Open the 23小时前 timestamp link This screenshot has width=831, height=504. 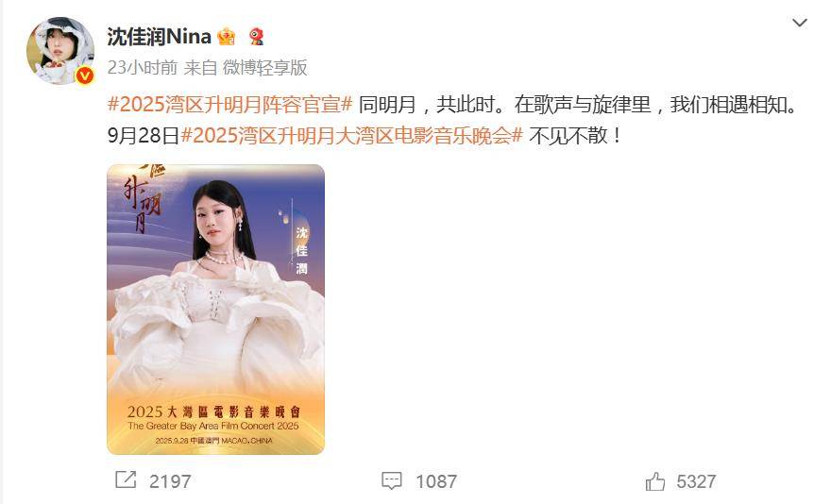point(142,67)
